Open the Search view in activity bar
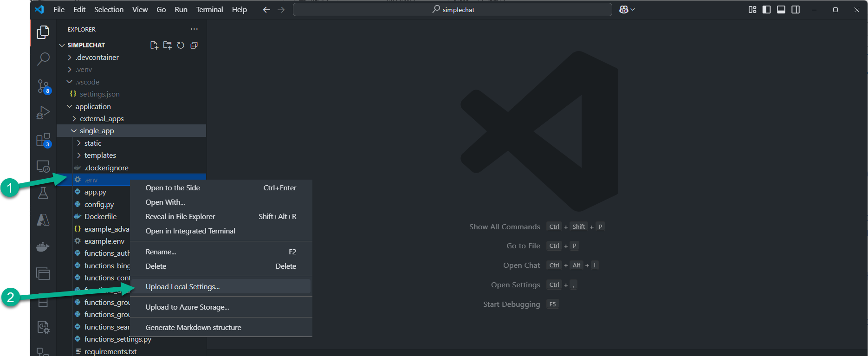Image resolution: width=868 pixels, height=356 pixels. tap(43, 59)
